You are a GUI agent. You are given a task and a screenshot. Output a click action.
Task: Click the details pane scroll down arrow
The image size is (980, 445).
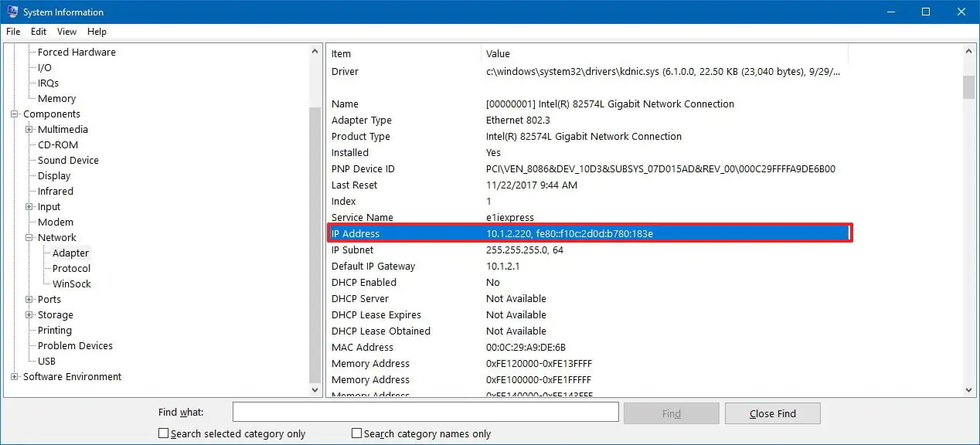point(968,391)
